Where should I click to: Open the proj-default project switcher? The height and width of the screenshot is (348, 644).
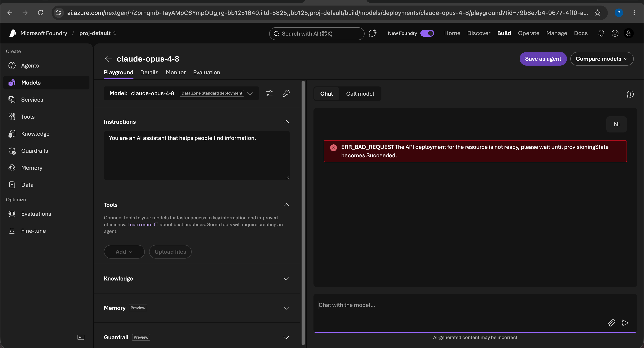pos(98,33)
